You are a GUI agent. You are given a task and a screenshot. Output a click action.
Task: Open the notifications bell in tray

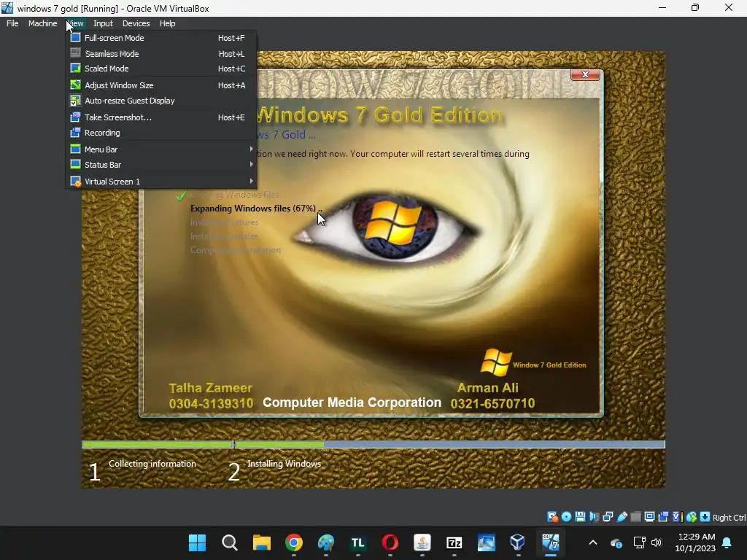click(727, 542)
